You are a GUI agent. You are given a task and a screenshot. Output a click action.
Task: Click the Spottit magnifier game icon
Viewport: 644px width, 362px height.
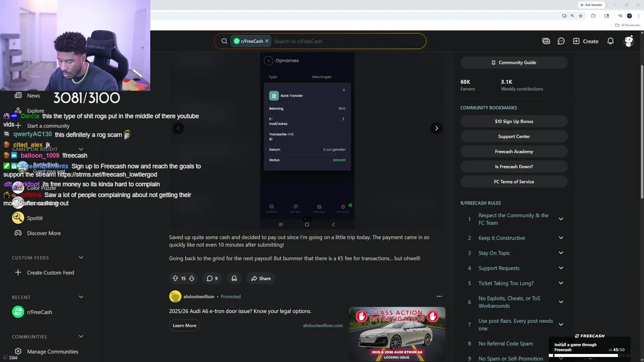click(x=18, y=218)
